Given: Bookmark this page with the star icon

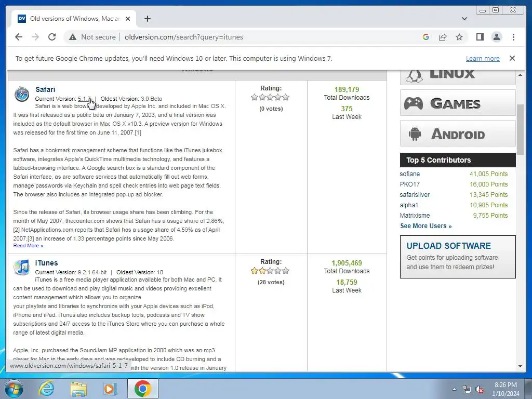Looking at the screenshot, I should click(459, 37).
